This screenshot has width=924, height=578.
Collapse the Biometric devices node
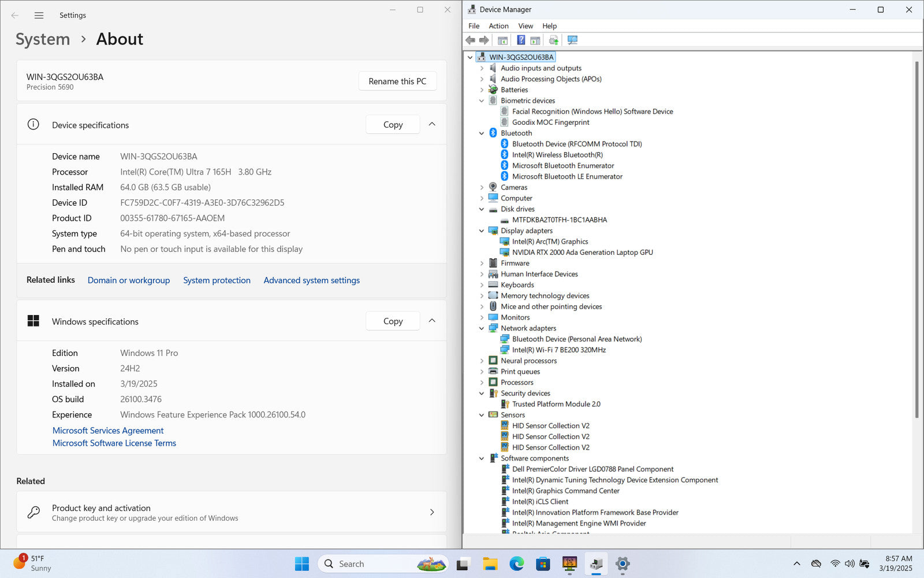[482, 101]
